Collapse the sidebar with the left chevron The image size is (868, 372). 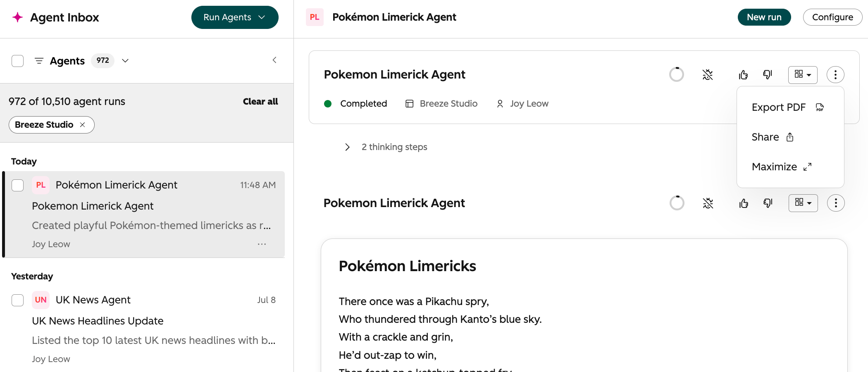click(274, 60)
